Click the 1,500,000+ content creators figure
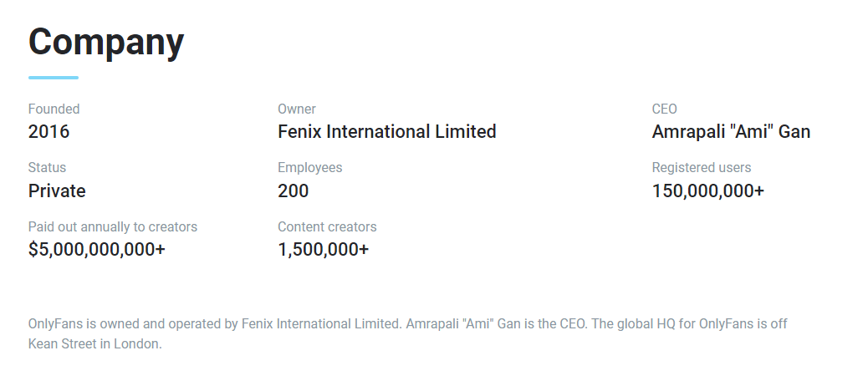Screen dimensions: 868x376 pyautogui.click(x=323, y=249)
